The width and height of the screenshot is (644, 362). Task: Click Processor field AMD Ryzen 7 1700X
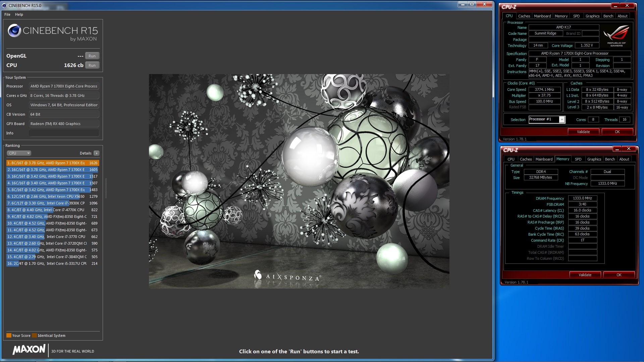(64, 86)
